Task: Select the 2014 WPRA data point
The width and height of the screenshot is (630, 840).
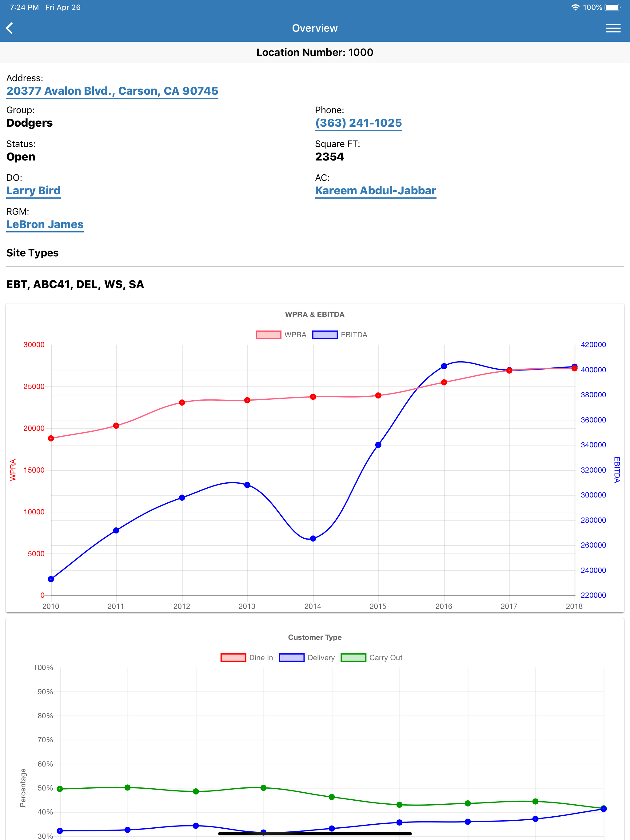Action: 313,397
